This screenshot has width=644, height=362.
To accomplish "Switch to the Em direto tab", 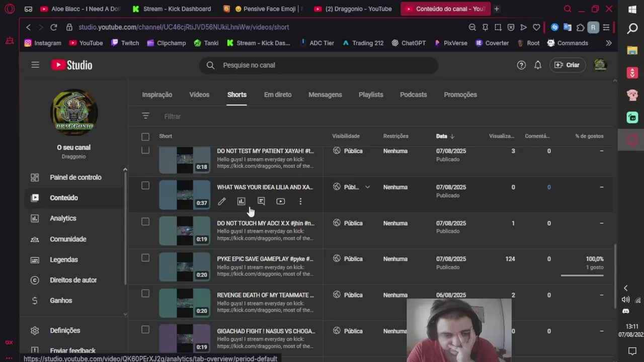I will (278, 95).
